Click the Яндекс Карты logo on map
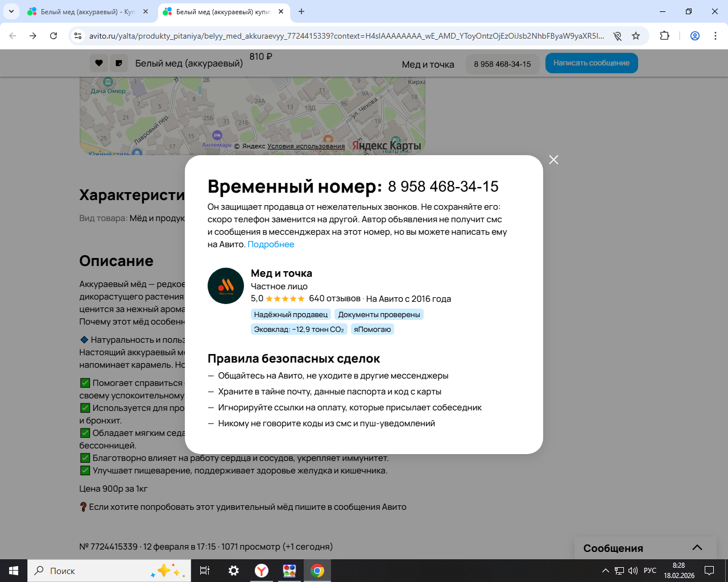This screenshot has width=728, height=582. coord(386,145)
